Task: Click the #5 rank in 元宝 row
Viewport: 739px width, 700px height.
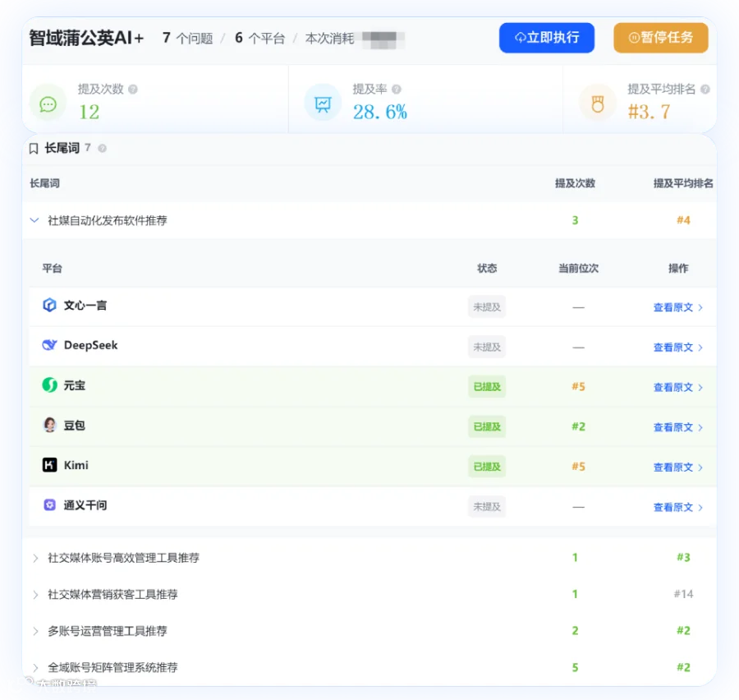Action: [578, 387]
